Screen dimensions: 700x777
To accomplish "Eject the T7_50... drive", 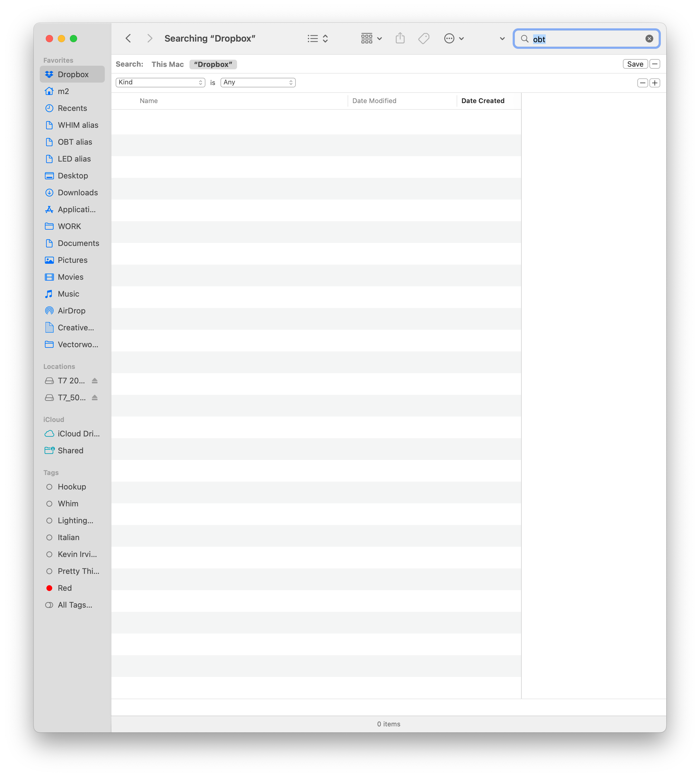I will 95,398.
